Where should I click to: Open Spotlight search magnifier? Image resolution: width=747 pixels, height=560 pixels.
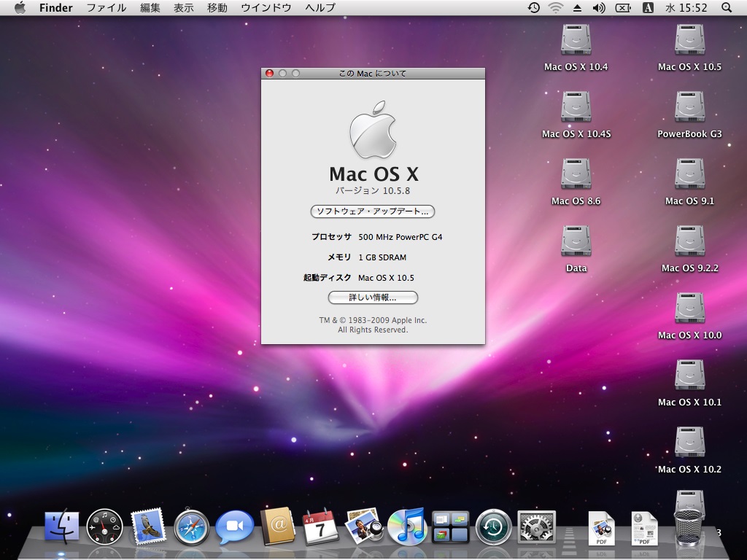(x=726, y=7)
